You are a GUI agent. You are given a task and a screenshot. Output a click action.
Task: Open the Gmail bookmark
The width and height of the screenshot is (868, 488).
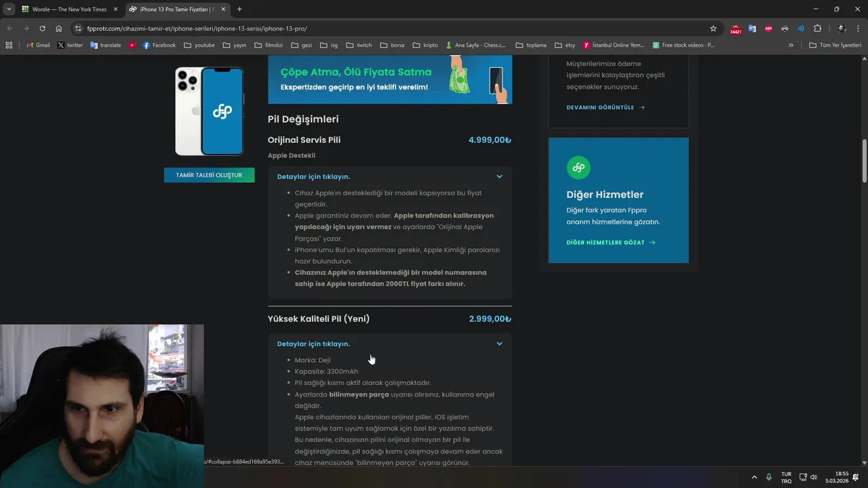(38, 45)
